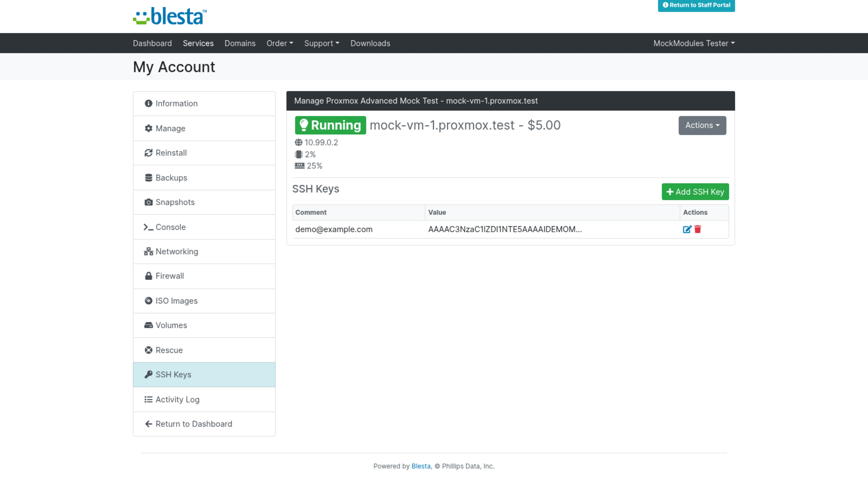
Task: Click the Volumes drive icon
Action: pos(148,325)
